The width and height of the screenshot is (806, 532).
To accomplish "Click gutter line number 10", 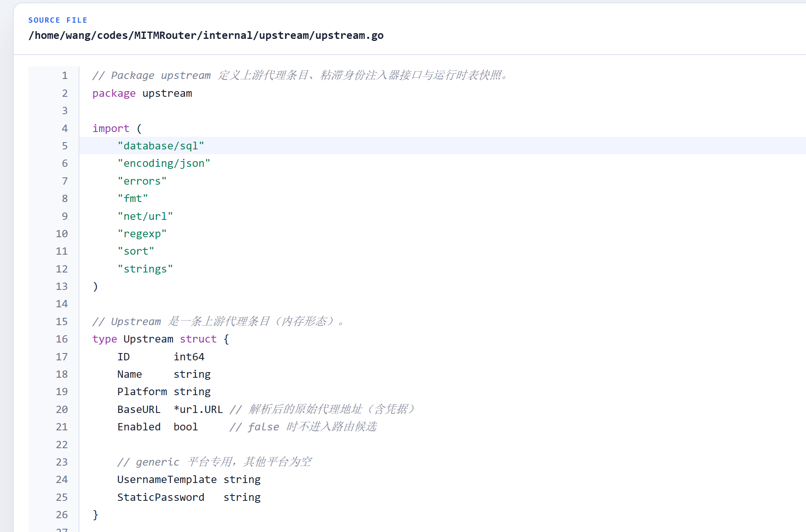I will 62,234.
